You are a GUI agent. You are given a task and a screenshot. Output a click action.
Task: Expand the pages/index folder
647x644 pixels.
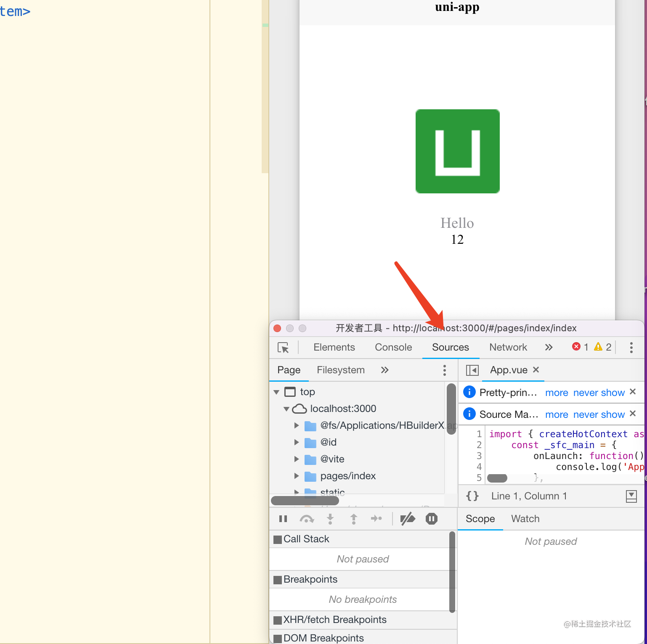pos(297,476)
